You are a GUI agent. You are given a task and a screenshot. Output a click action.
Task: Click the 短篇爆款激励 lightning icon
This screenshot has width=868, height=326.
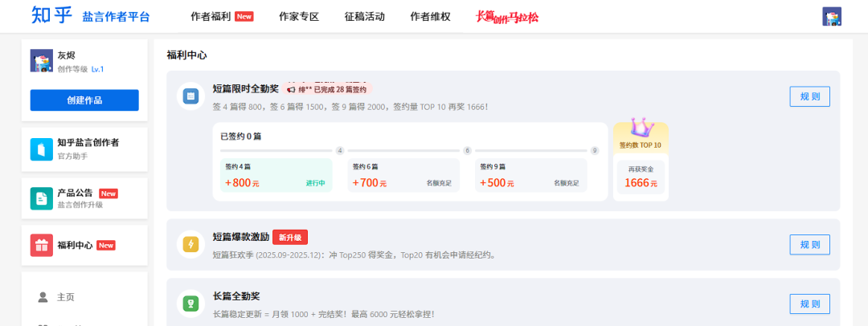tap(191, 244)
